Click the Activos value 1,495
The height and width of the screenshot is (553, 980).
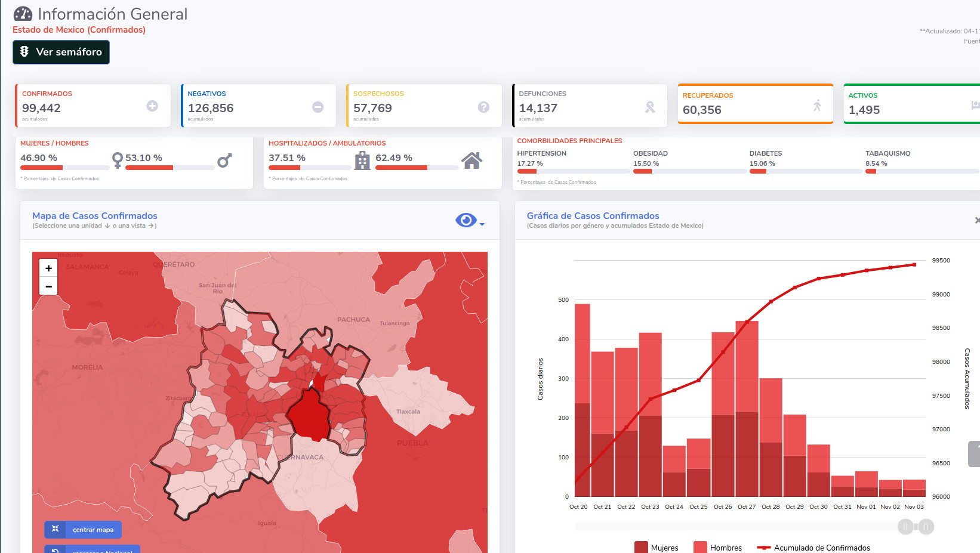tap(864, 110)
